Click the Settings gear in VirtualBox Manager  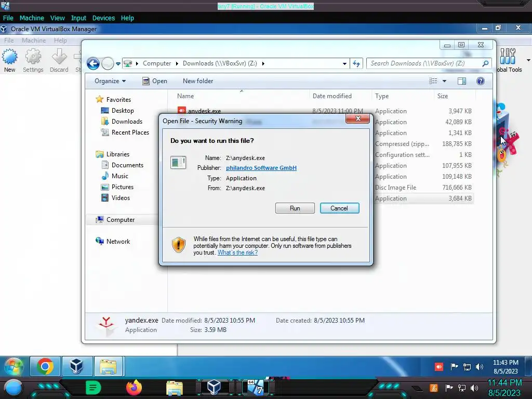(x=33, y=60)
